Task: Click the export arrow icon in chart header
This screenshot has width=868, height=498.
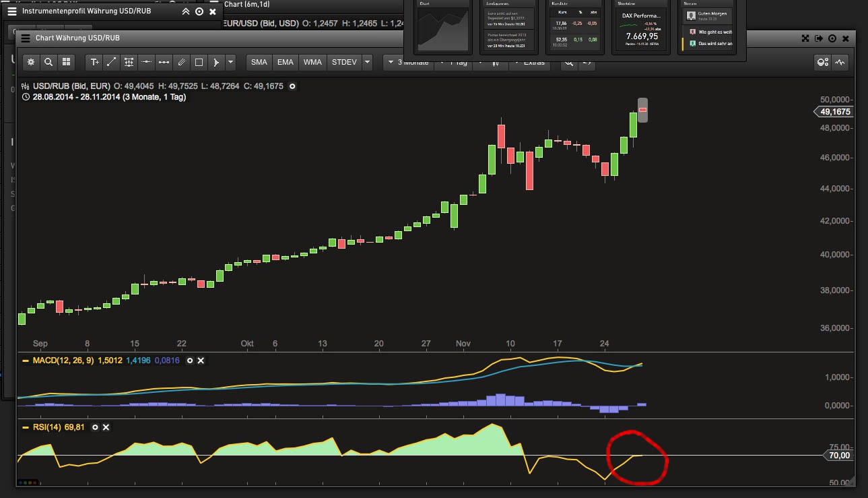Action: tap(819, 38)
